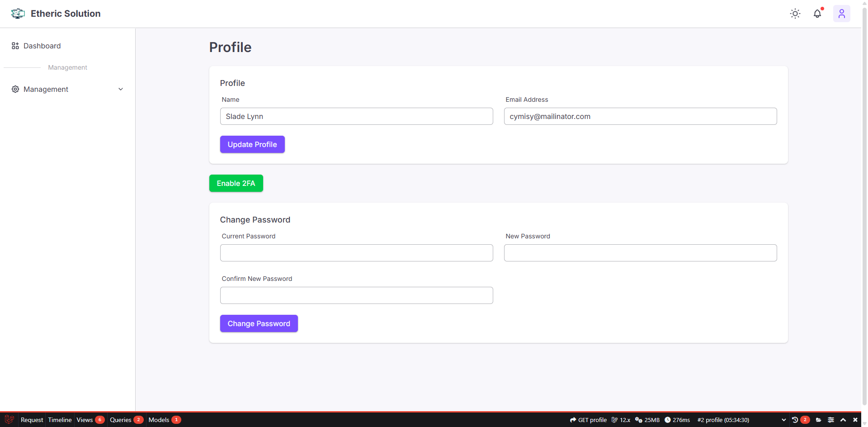
Task: Click the Laravel debugbar logo icon
Action: [x=9, y=419]
